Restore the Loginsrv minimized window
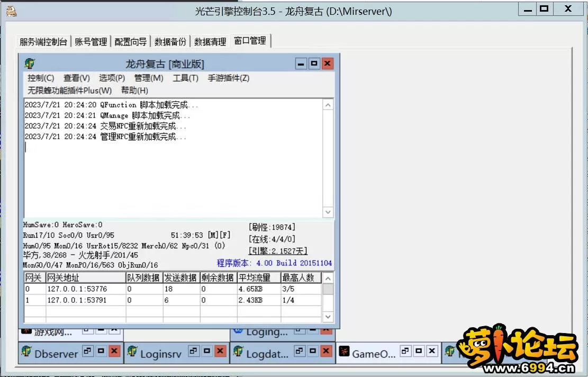The image size is (588, 377). pyautogui.click(x=194, y=351)
